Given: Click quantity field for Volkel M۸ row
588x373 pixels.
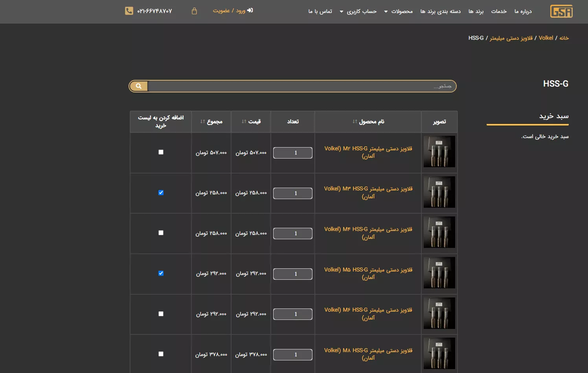Looking at the screenshot, I should pos(293,355).
